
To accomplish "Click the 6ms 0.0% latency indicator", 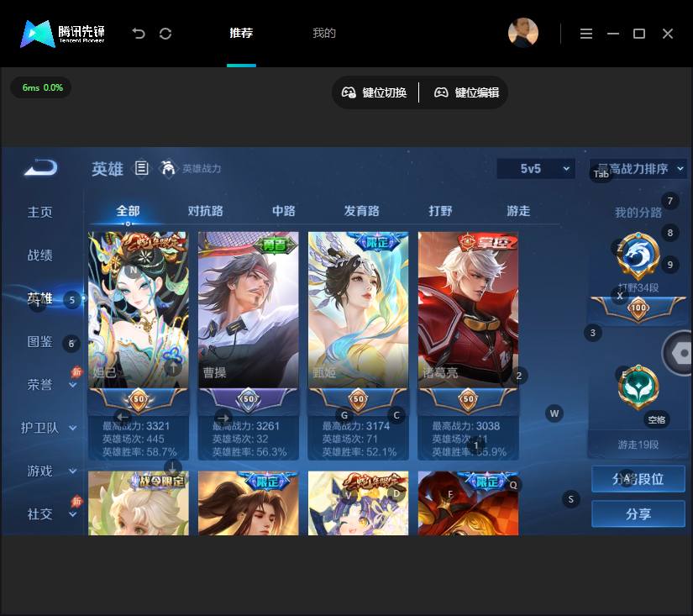I will pyautogui.click(x=42, y=87).
